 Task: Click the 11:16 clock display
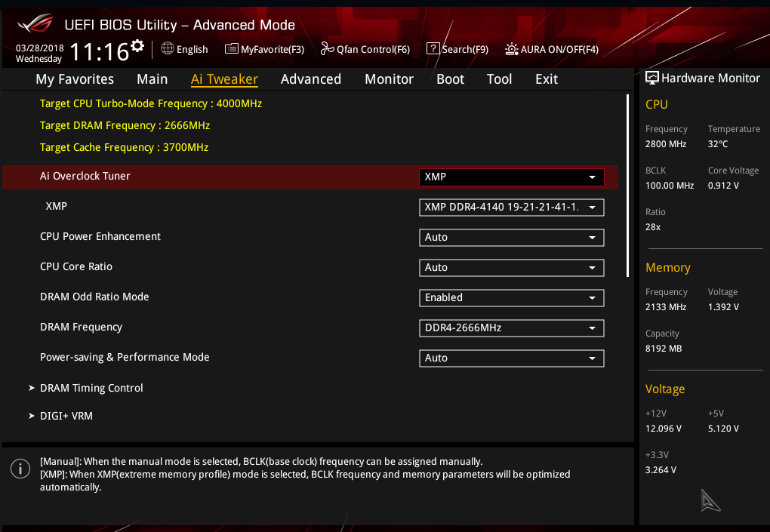[x=100, y=51]
